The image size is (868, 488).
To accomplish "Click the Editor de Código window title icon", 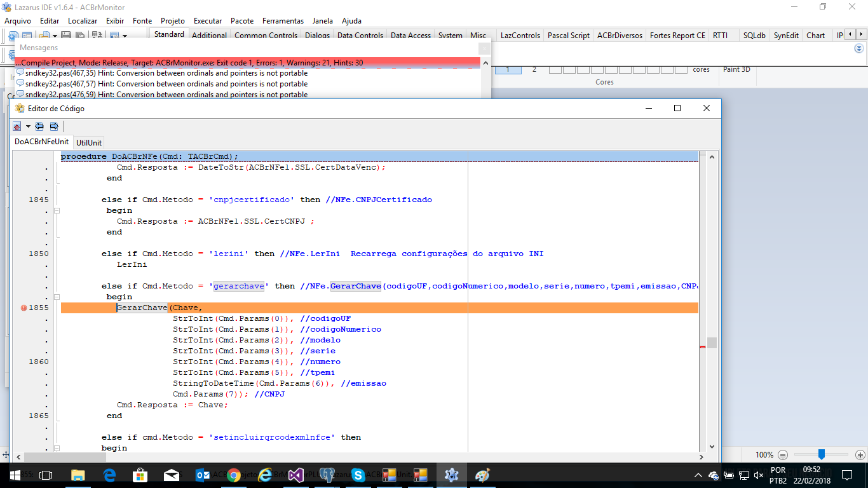I will (20, 108).
